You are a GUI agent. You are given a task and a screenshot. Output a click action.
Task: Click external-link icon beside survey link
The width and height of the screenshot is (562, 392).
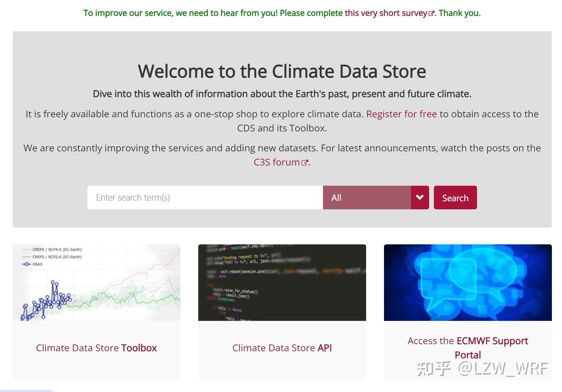[431, 14]
